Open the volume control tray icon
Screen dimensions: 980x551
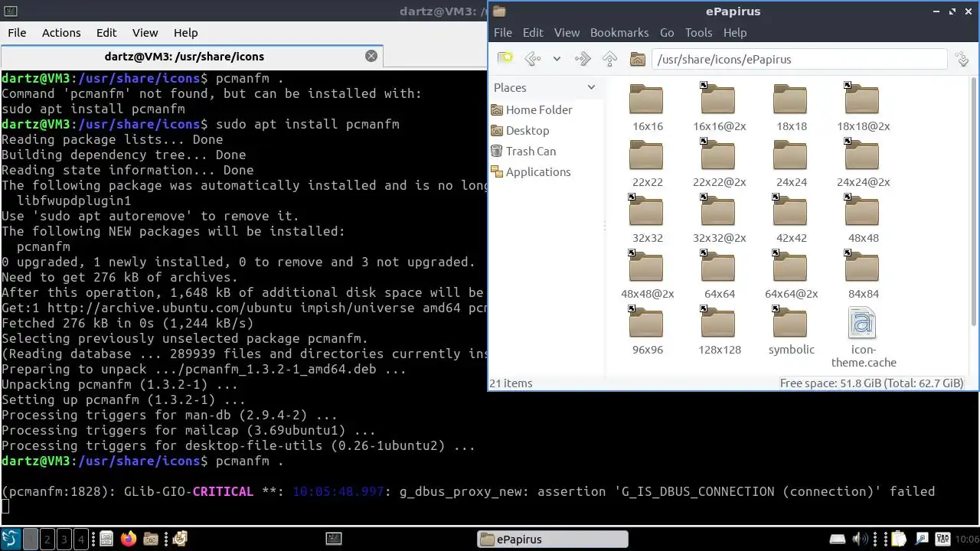point(860,540)
